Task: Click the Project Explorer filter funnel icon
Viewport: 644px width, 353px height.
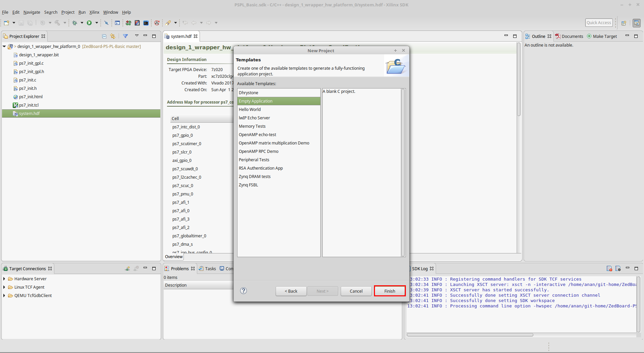Action: 125,36
